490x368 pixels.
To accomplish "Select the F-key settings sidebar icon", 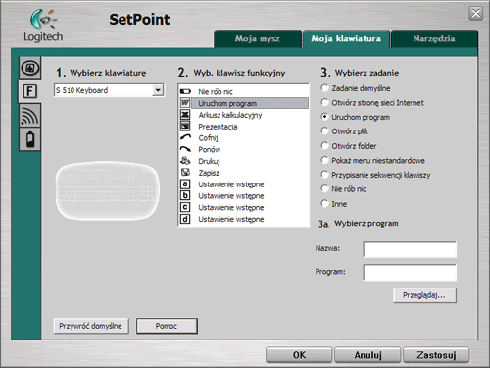I will (x=29, y=91).
